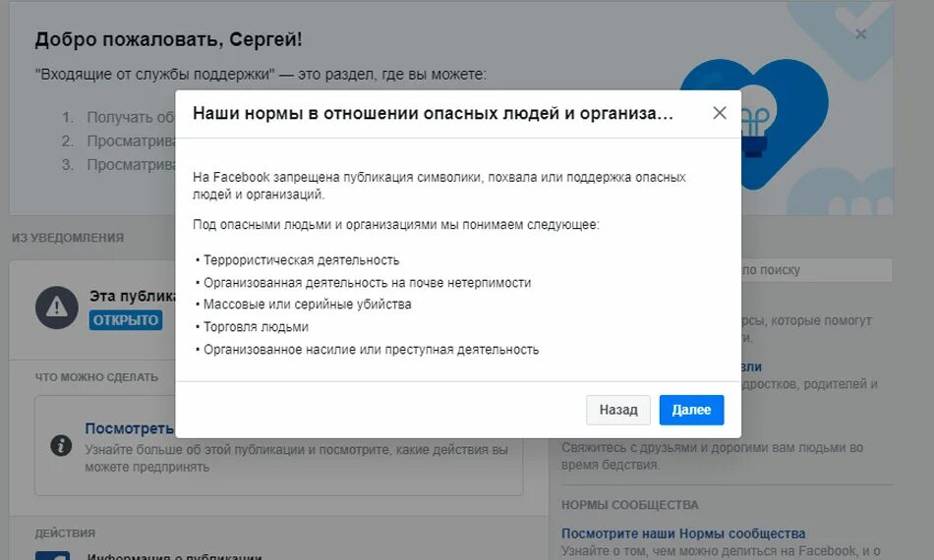
Task: Select bullet Массовые или серийные убийства
Action: pyautogui.click(x=308, y=305)
